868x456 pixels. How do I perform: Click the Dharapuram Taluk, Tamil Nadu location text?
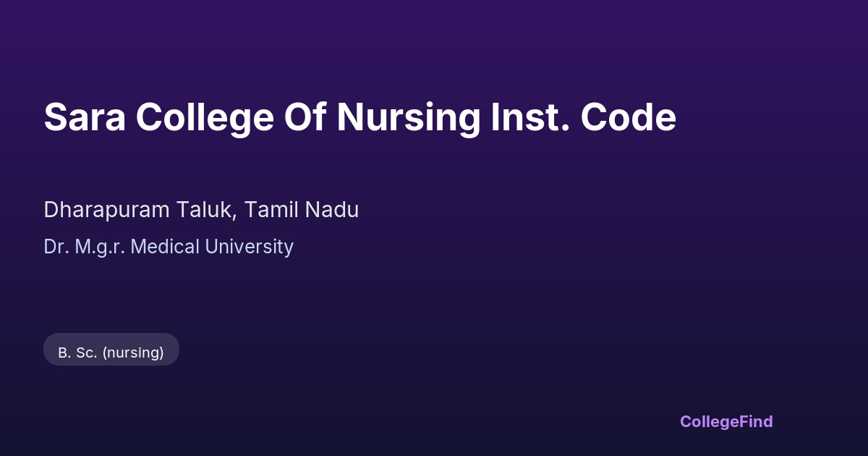point(201,210)
